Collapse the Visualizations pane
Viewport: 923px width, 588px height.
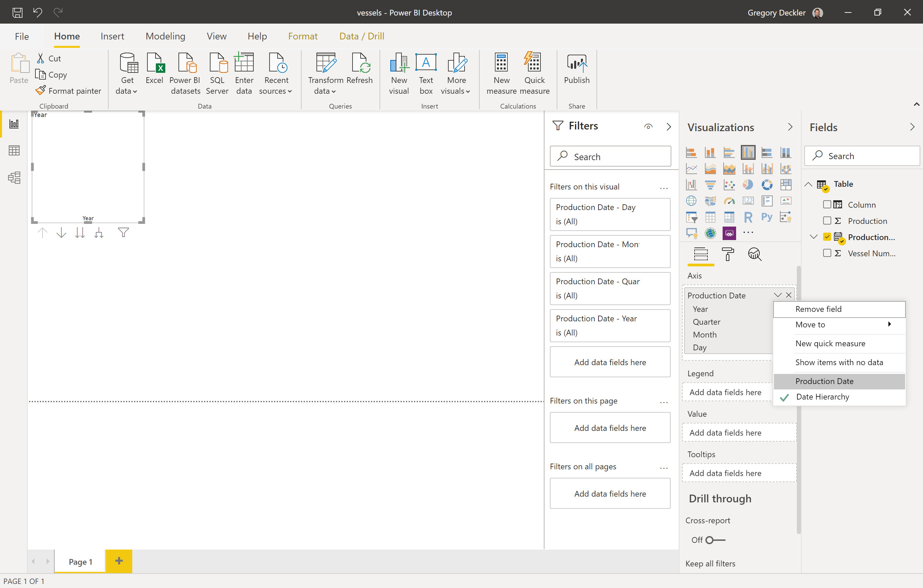point(790,127)
